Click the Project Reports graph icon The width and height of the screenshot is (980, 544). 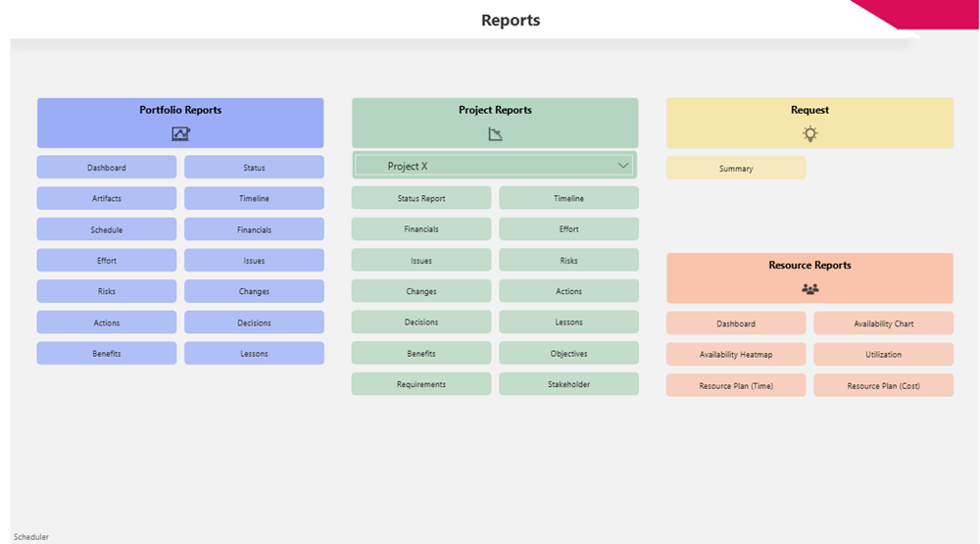[x=495, y=134]
